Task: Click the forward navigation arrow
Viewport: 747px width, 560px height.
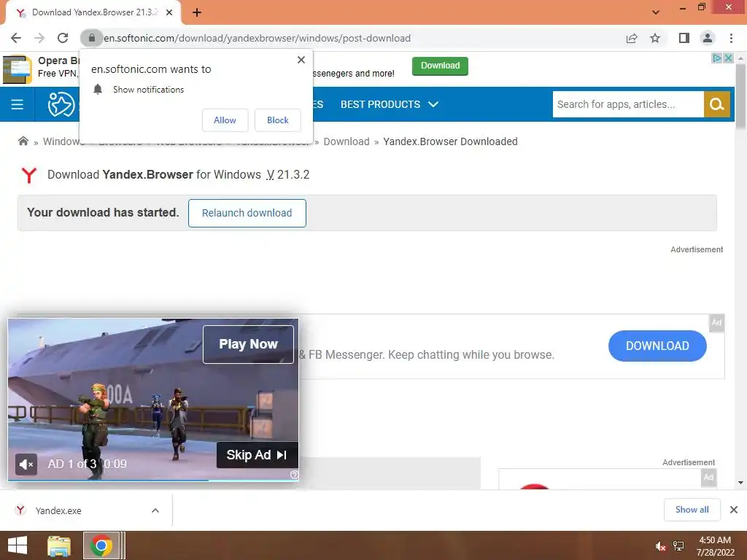Action: [39, 38]
